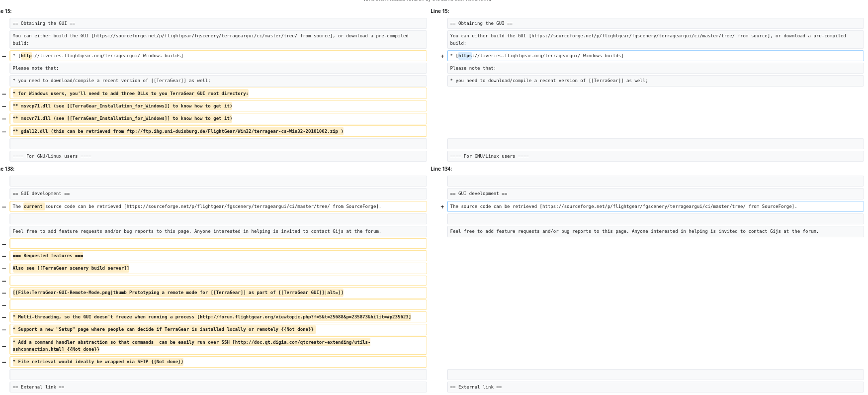
Task: Click minus marker next to msvcp71.dll line
Action: 4,106
